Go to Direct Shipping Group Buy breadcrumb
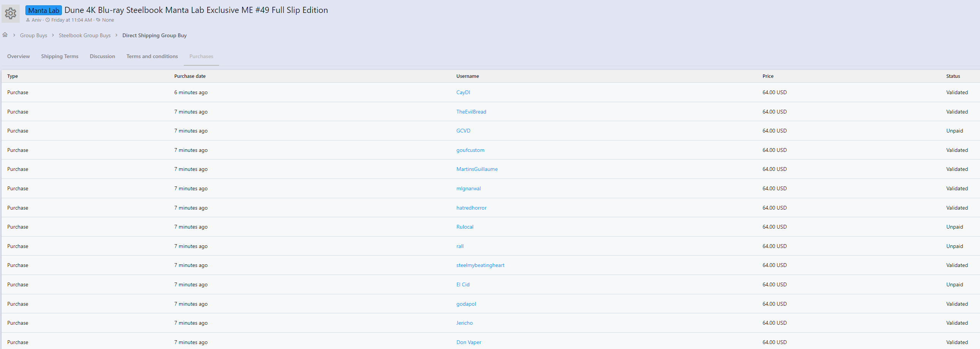The width and height of the screenshot is (980, 349). tap(155, 35)
